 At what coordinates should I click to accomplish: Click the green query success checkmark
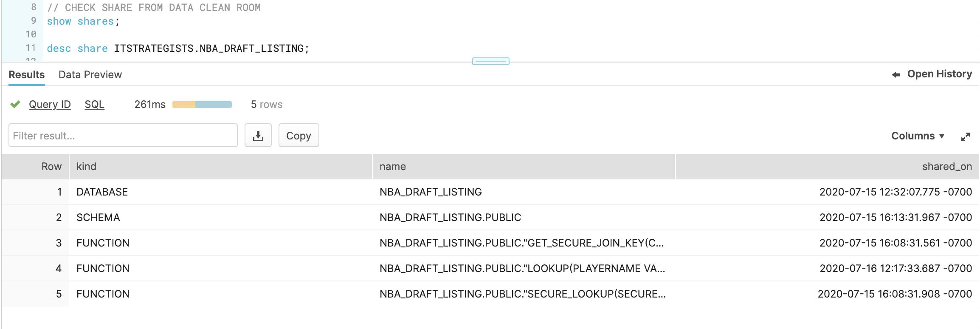pos(15,104)
